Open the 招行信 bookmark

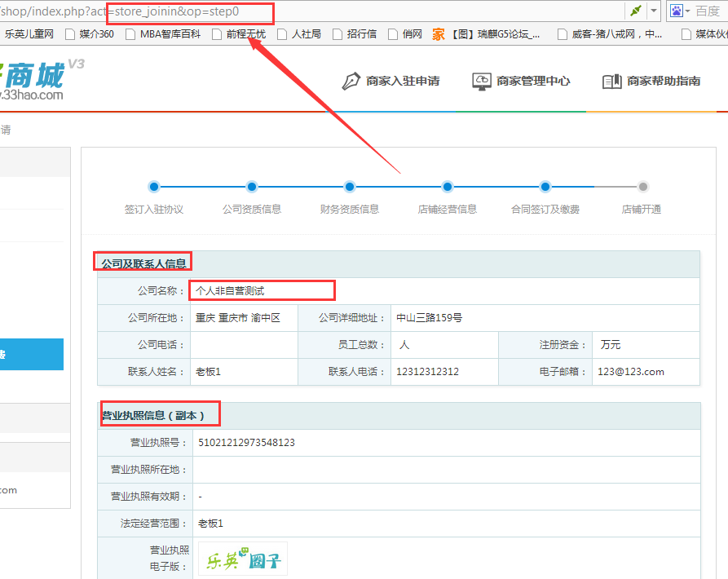(355, 34)
